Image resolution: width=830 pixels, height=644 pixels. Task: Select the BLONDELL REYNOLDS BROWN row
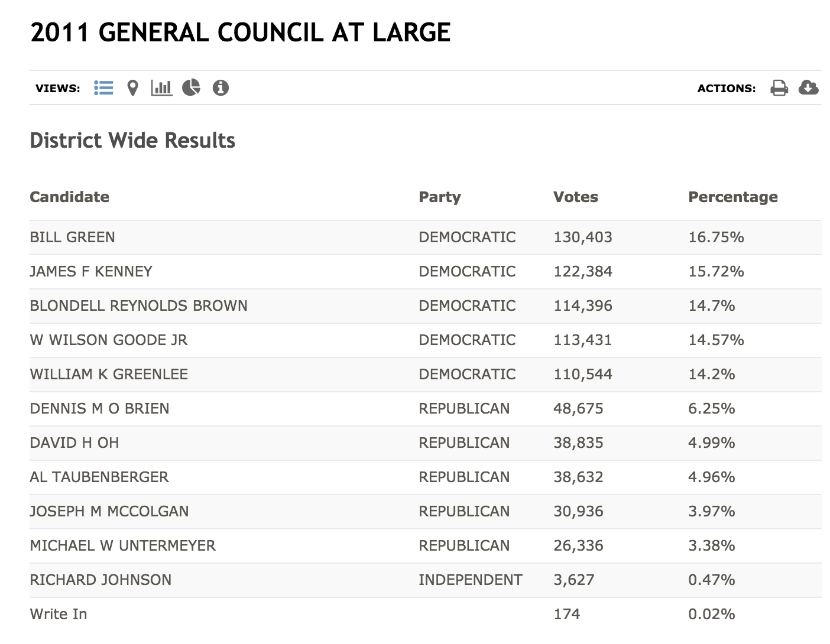coord(426,306)
